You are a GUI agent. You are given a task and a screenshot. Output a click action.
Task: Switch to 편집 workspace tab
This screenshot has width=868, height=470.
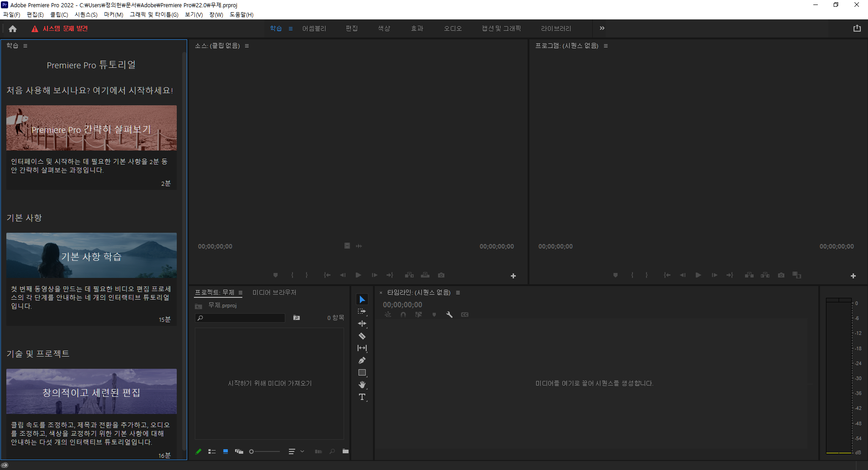coord(352,28)
